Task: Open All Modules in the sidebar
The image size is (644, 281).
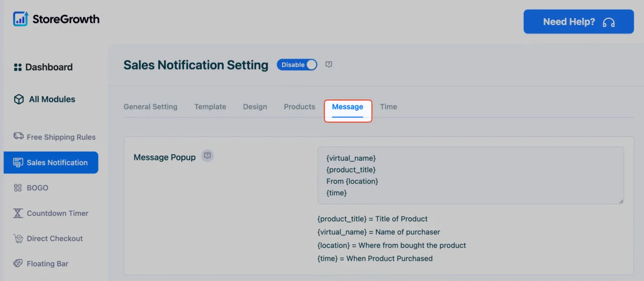Action: click(x=45, y=100)
